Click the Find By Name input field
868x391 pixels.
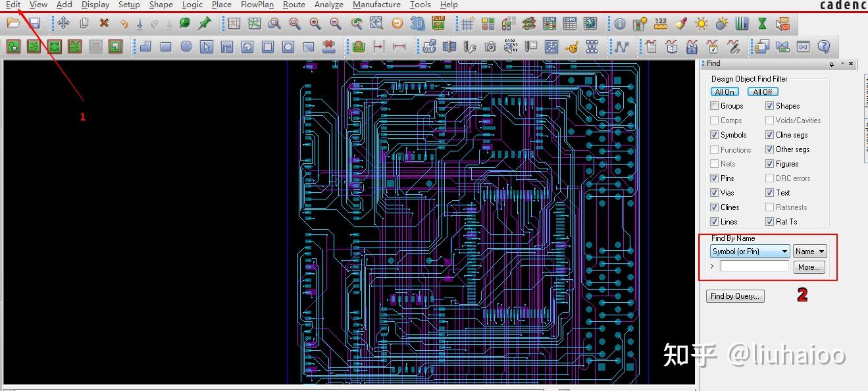point(754,265)
